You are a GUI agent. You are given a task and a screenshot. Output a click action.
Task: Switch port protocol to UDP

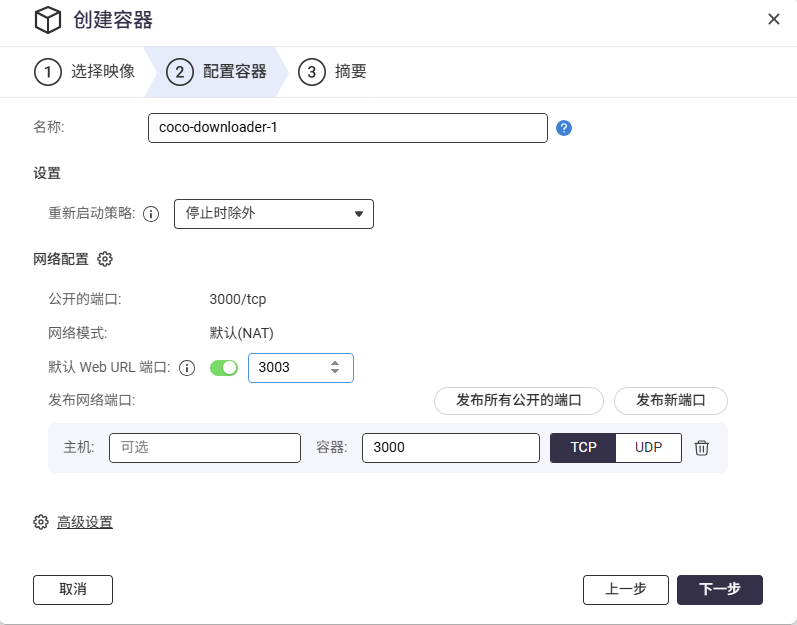(648, 448)
